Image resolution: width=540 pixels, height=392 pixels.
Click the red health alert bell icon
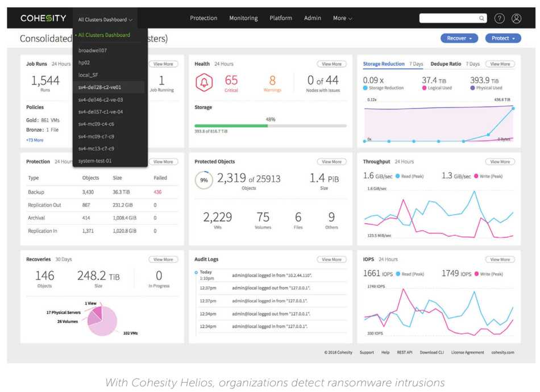tap(204, 82)
